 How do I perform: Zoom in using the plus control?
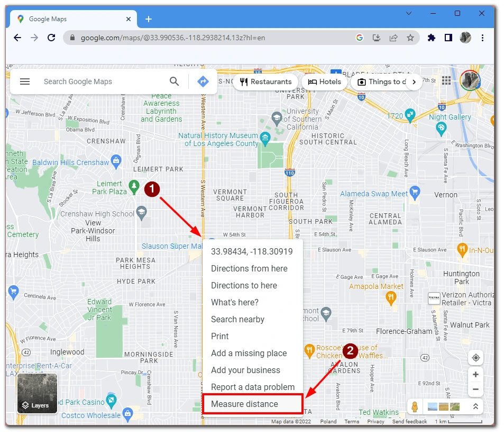tap(475, 375)
